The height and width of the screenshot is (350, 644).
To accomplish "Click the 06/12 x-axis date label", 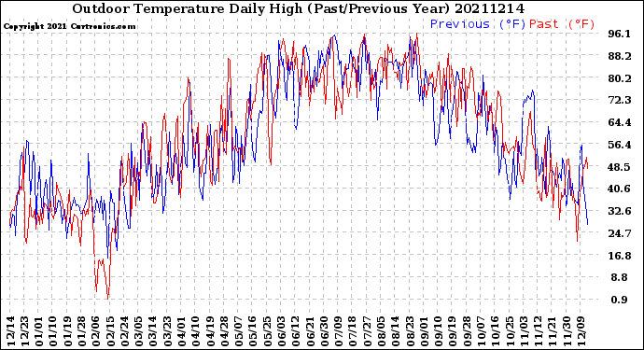I will click(295, 331).
